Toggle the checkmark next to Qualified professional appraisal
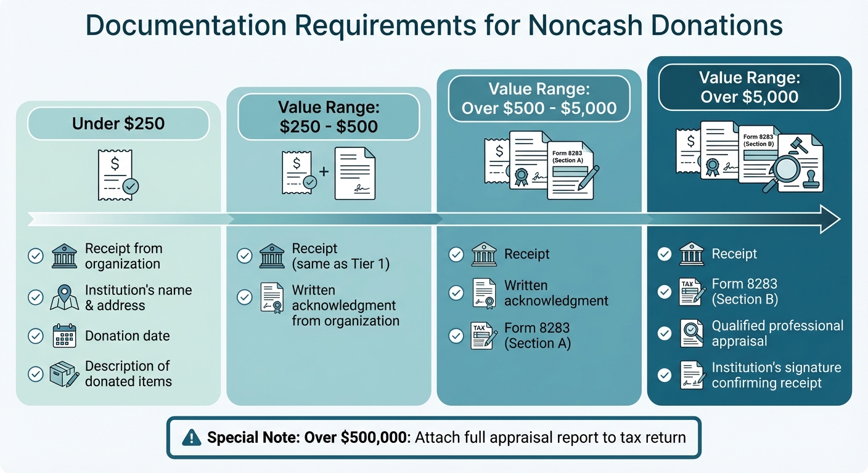Screen dimensions: 868x473 665,333
